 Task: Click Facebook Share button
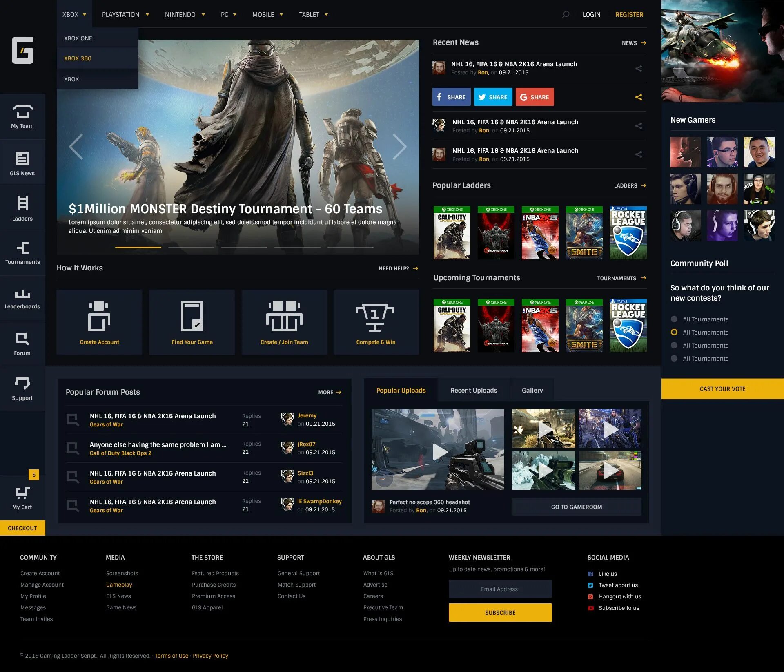click(451, 97)
